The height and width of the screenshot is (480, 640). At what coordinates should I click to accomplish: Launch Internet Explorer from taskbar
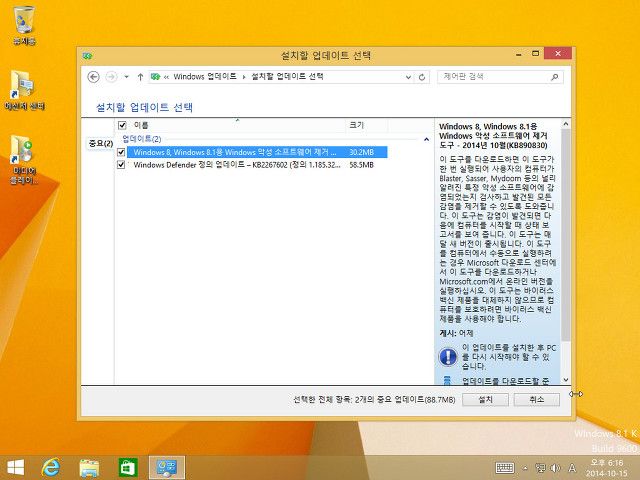(x=51, y=467)
